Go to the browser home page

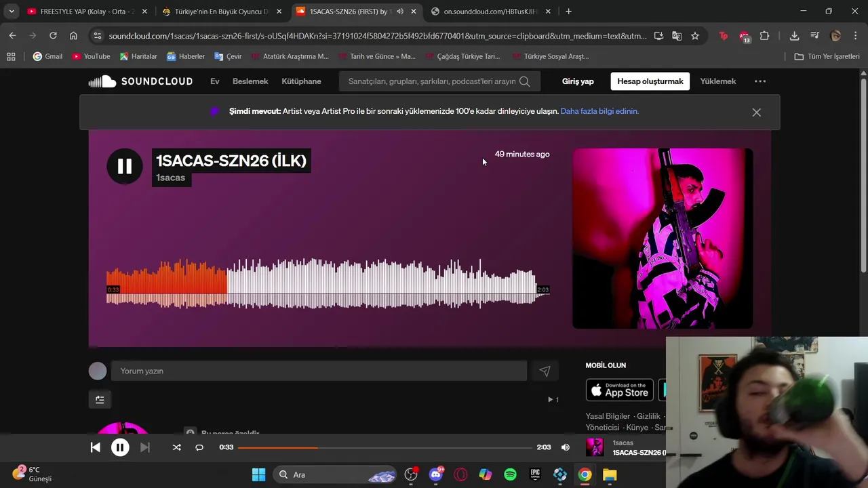[x=73, y=36]
